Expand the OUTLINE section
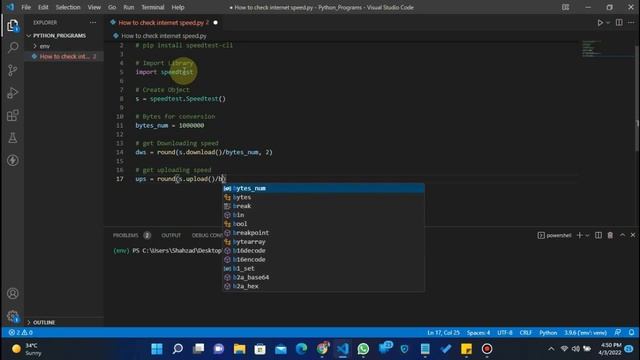The width and height of the screenshot is (640, 360). pos(44,322)
